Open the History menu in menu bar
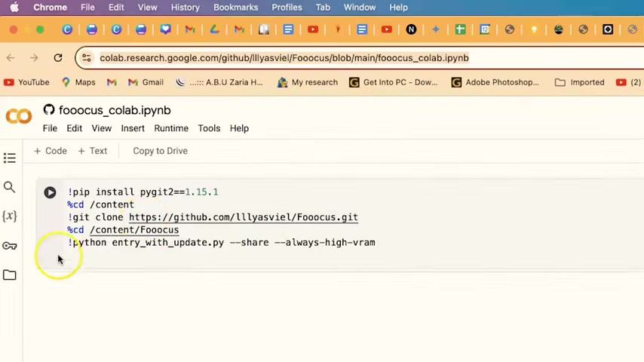 tap(186, 8)
